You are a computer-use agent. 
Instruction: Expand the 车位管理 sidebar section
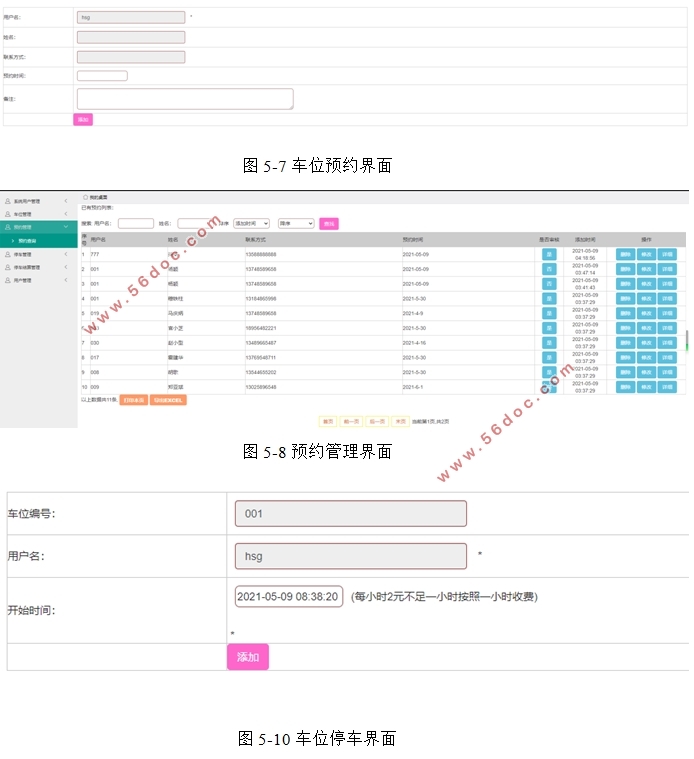click(37, 214)
